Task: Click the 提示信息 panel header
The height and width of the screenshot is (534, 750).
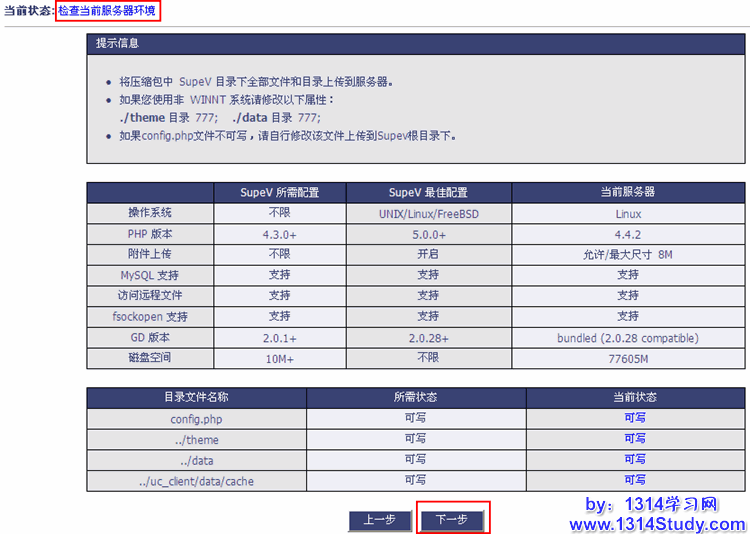Action: click(x=118, y=44)
